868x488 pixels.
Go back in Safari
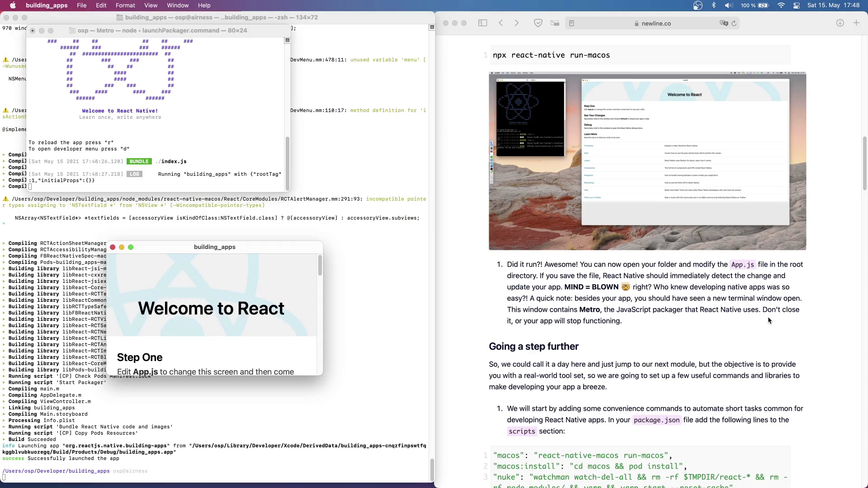(x=501, y=23)
